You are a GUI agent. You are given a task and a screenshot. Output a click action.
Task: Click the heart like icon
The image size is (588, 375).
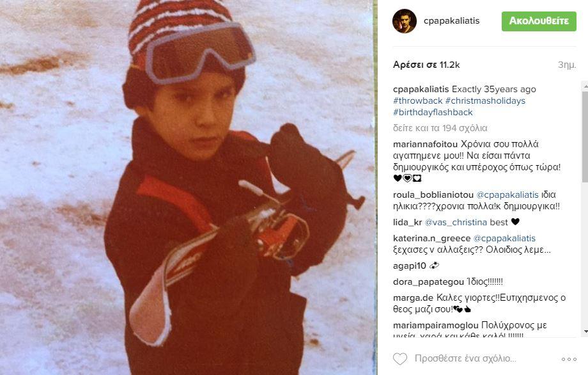(399, 359)
